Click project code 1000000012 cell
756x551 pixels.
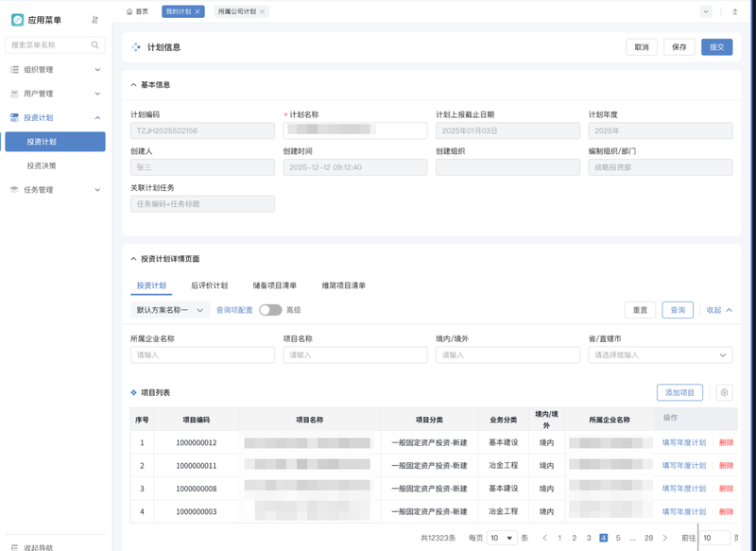click(x=197, y=442)
